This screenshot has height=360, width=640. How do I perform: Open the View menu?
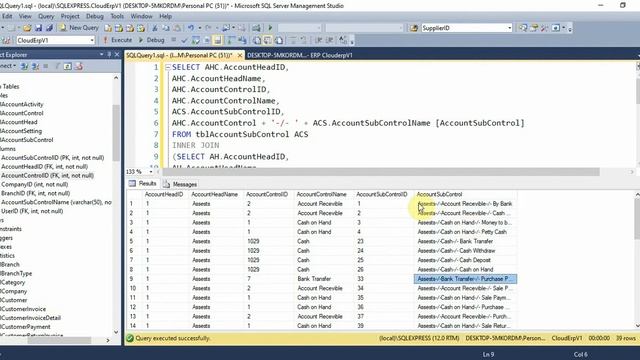coord(25,16)
